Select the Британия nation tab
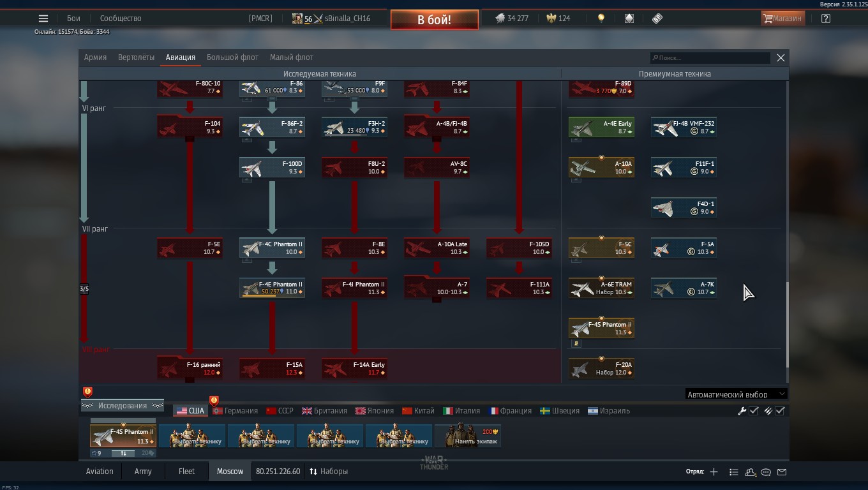 tap(325, 411)
